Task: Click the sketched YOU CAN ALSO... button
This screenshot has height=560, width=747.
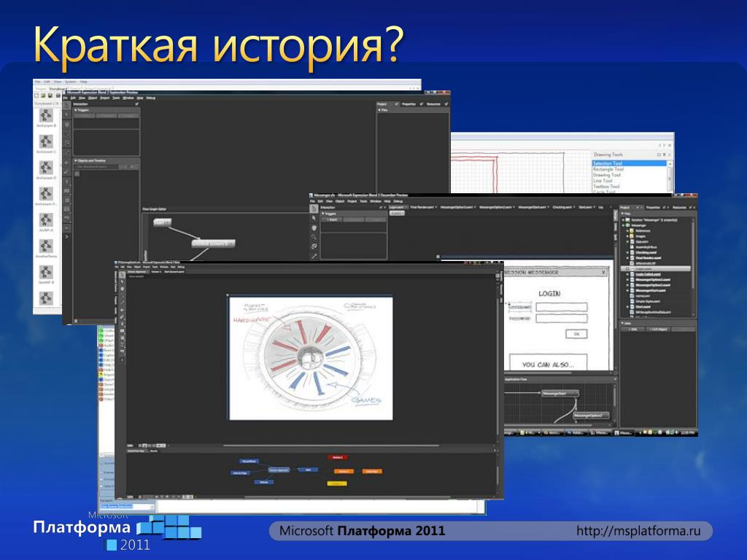Action: tap(549, 362)
